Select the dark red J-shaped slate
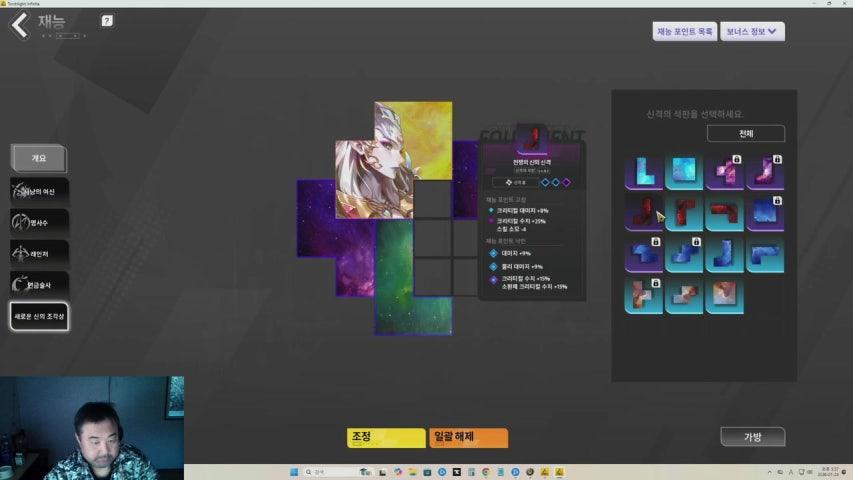This screenshot has width=853, height=480. coord(644,213)
